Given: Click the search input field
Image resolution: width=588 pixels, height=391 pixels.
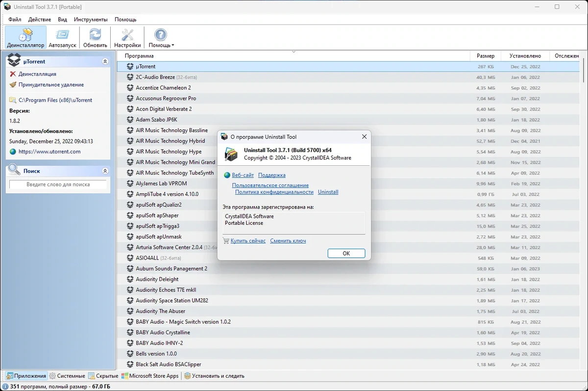Looking at the screenshot, I should [x=58, y=184].
